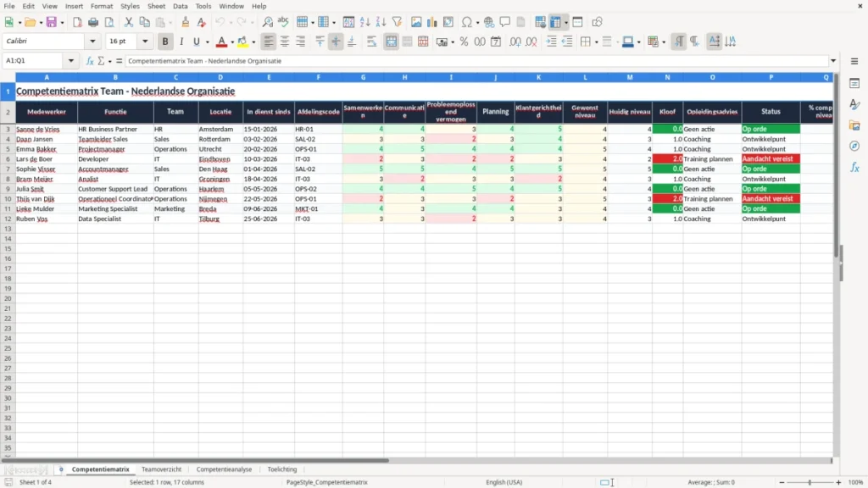This screenshot has width=868, height=488.
Task: Toggle Align Left
Action: click(x=269, y=42)
